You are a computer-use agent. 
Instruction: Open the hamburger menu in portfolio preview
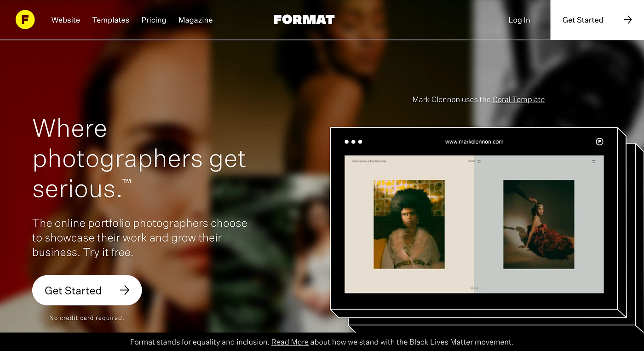593,161
